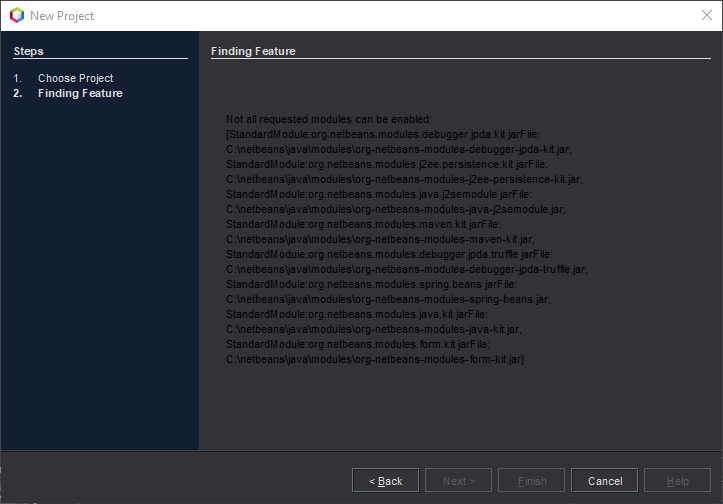Click 'StandardModule:org.netbeans.modules.j2ee.persistence.kit jarFile:' line

387,164
